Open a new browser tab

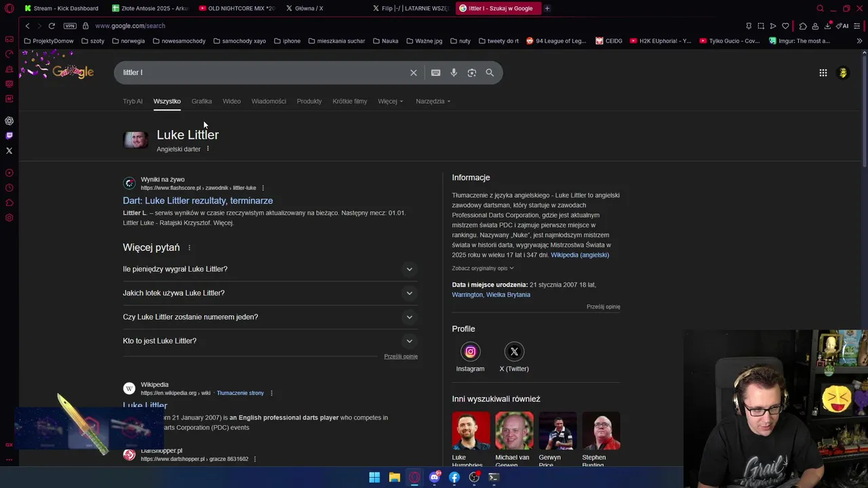pos(547,8)
